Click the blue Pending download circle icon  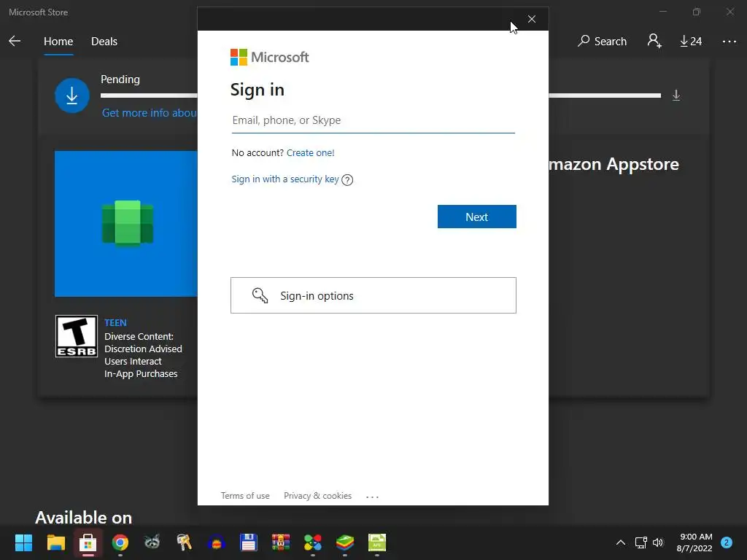pos(72,96)
